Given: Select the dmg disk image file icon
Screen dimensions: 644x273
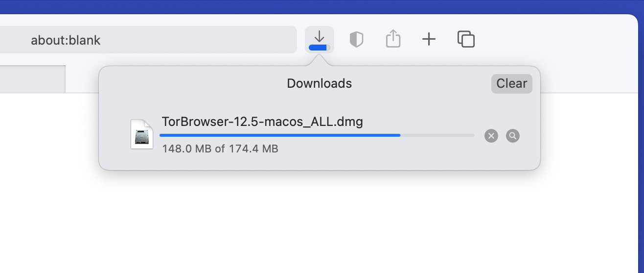Looking at the screenshot, I should tap(142, 134).
